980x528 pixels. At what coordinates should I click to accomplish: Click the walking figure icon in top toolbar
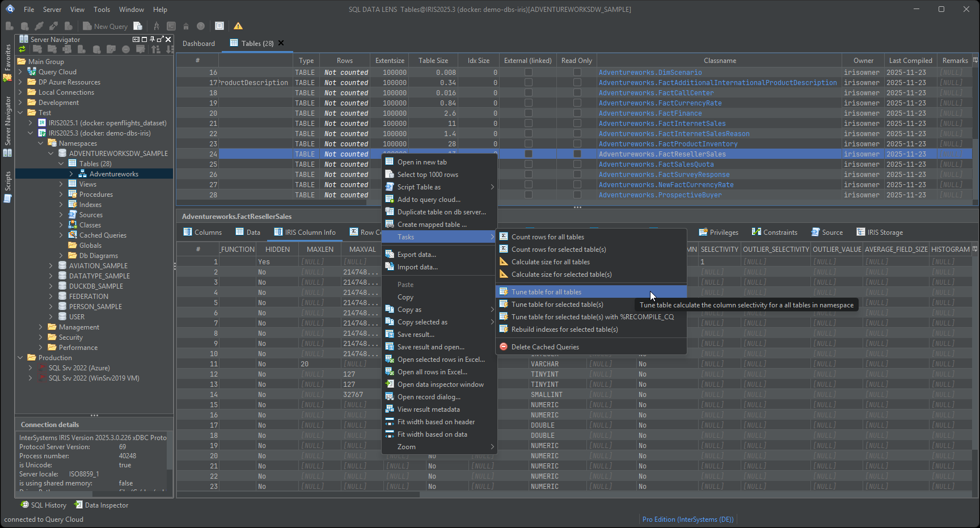click(157, 26)
